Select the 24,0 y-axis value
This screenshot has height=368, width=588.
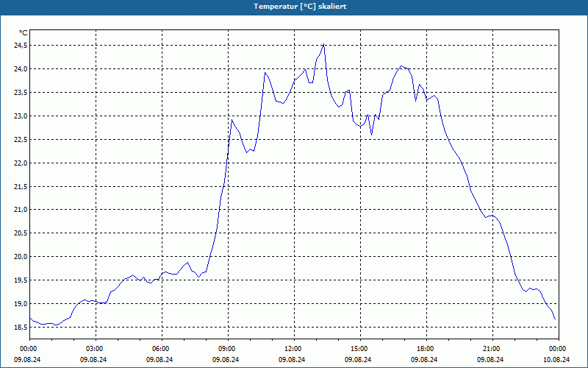21,69
